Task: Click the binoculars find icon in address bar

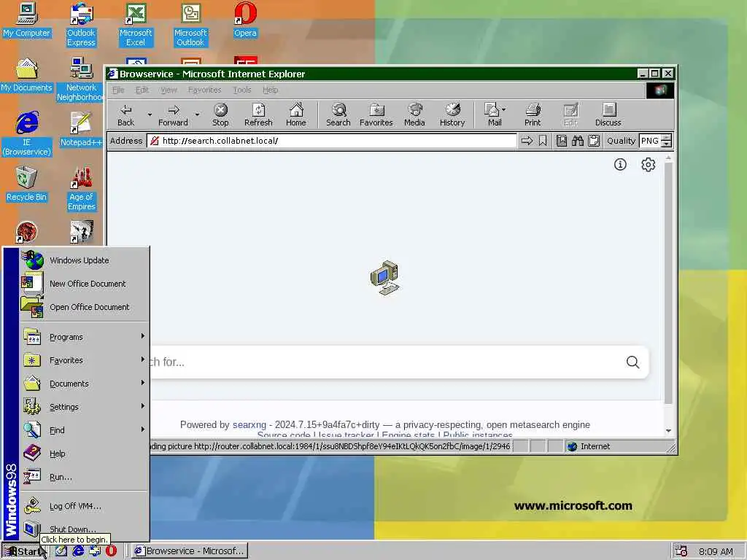Action: 578,141
